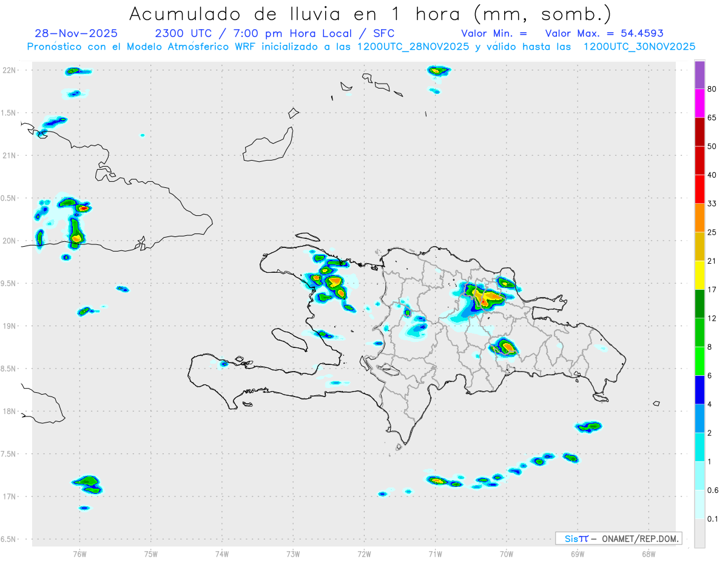
Task: Click the yellow 17–21 legend color band
Action: (x=699, y=275)
